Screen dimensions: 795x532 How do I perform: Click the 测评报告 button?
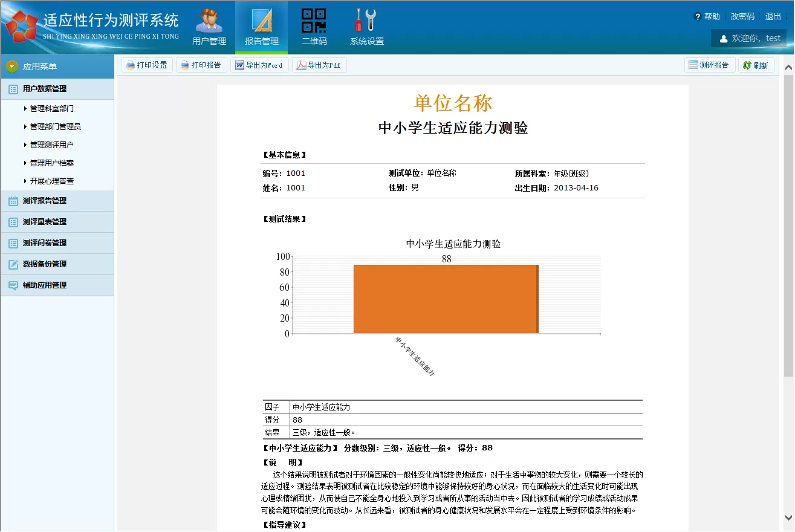710,65
